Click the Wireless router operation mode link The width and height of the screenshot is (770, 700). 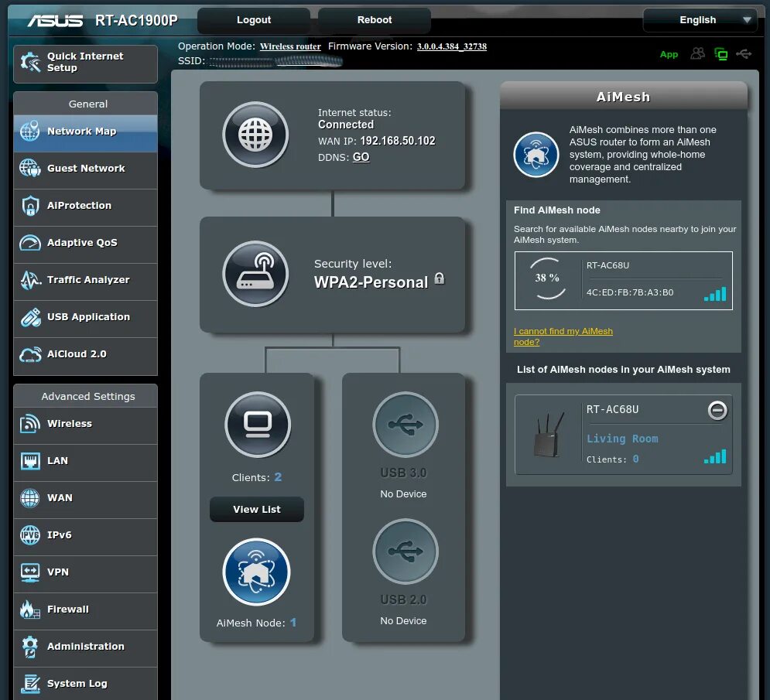click(290, 46)
